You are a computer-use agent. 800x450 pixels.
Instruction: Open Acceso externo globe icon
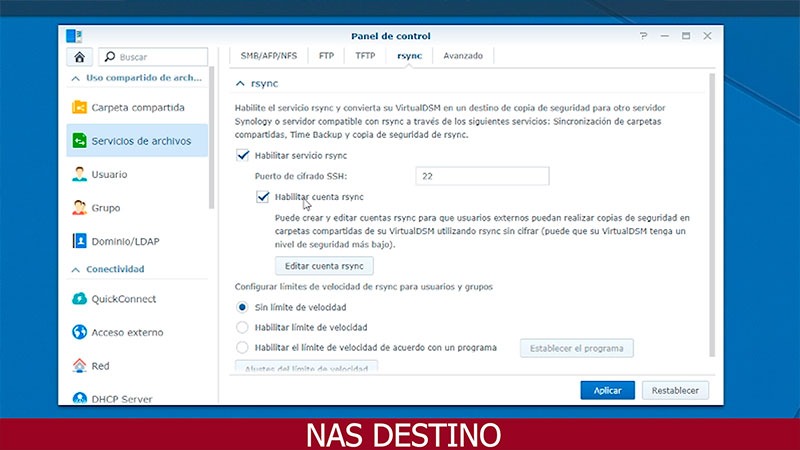pyautogui.click(x=79, y=332)
